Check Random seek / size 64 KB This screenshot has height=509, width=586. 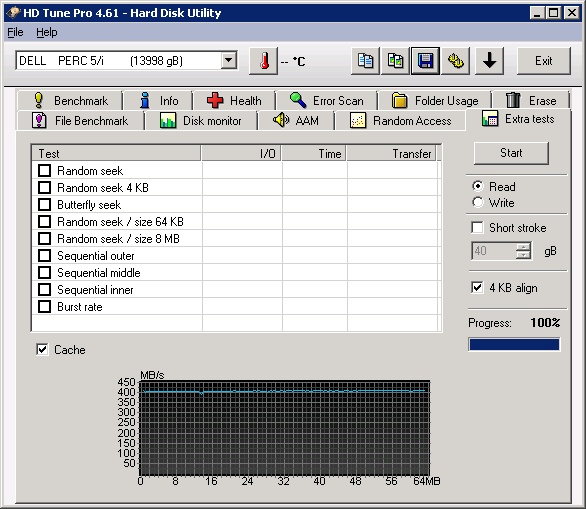point(44,221)
